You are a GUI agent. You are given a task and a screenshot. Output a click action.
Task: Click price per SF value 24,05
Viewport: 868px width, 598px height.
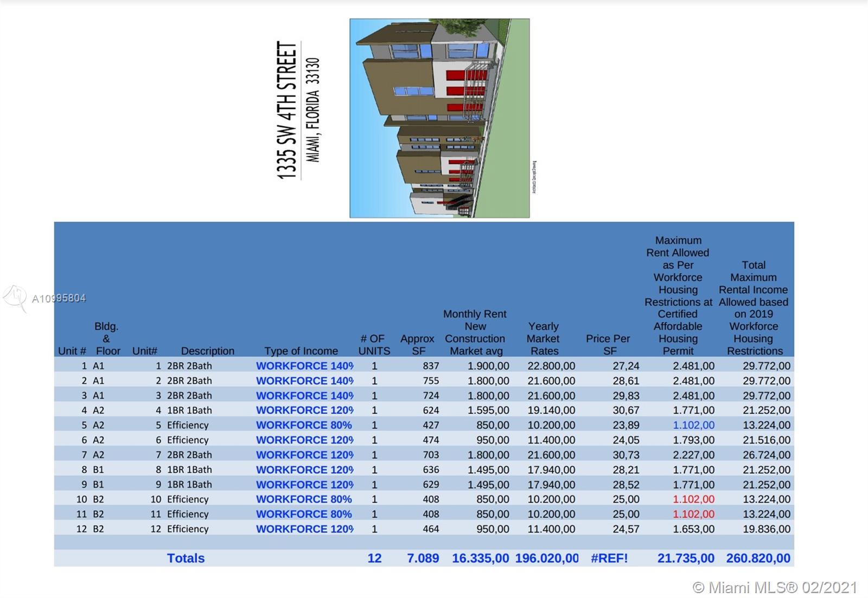tap(626, 440)
